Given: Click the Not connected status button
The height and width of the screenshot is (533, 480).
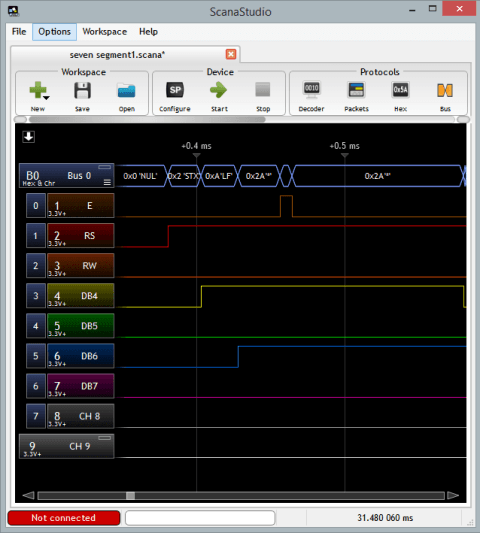Looking at the screenshot, I should tap(64, 518).
